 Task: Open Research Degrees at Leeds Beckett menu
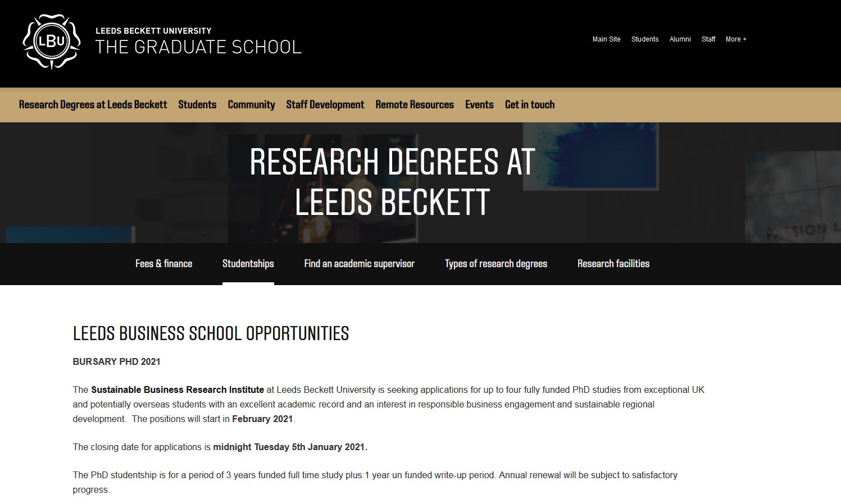93,105
